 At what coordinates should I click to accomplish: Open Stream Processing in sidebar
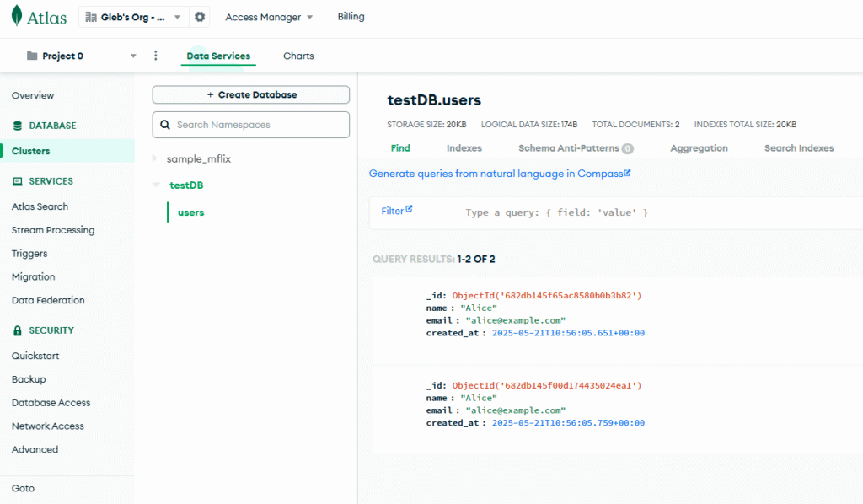click(x=53, y=230)
